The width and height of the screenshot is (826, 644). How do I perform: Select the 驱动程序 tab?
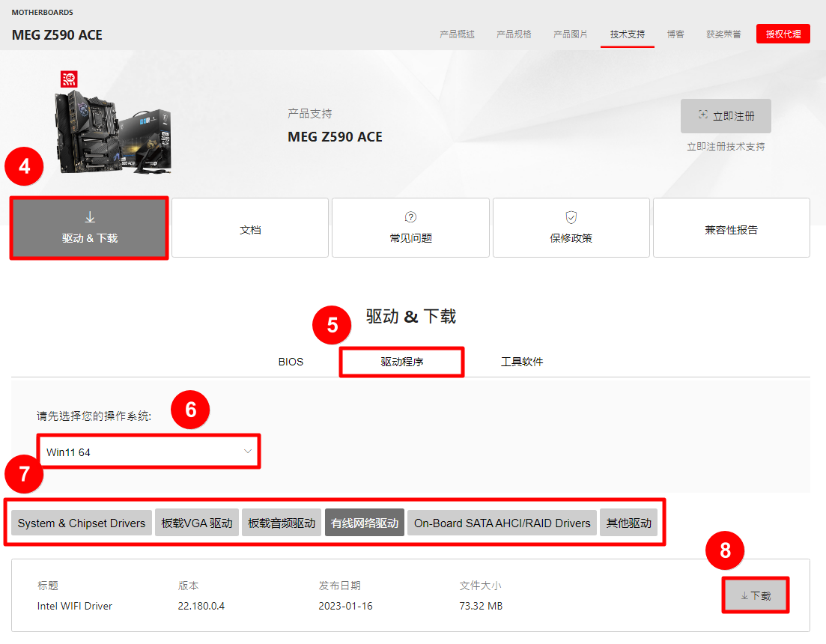[x=402, y=362]
